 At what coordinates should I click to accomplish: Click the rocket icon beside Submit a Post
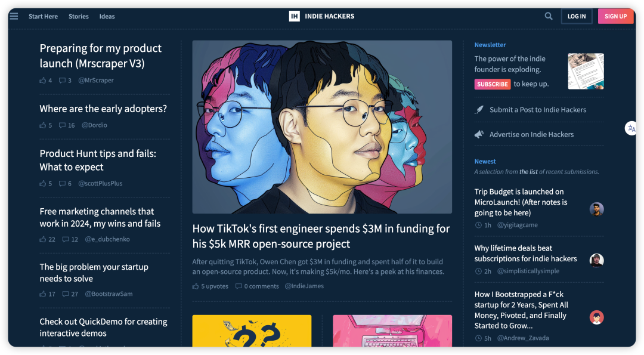click(479, 110)
